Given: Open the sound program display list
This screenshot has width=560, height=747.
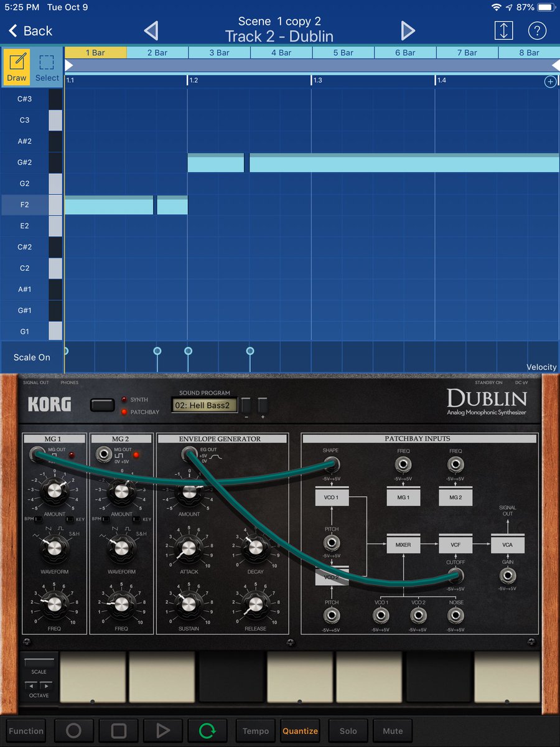Looking at the screenshot, I should click(204, 405).
